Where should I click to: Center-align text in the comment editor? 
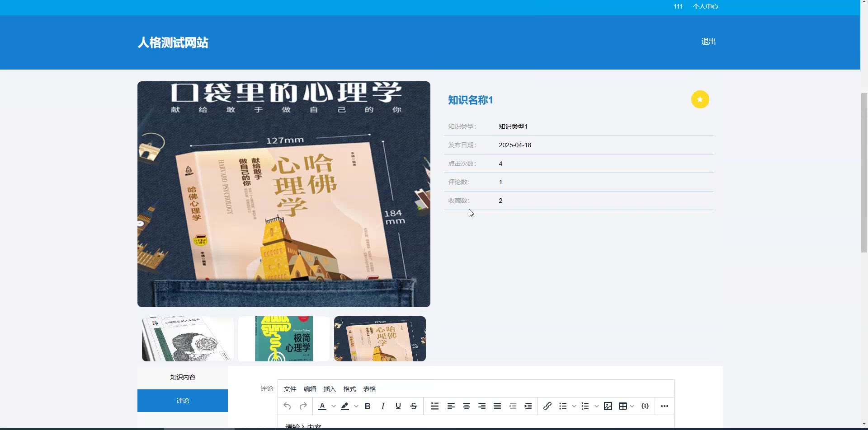467,406
